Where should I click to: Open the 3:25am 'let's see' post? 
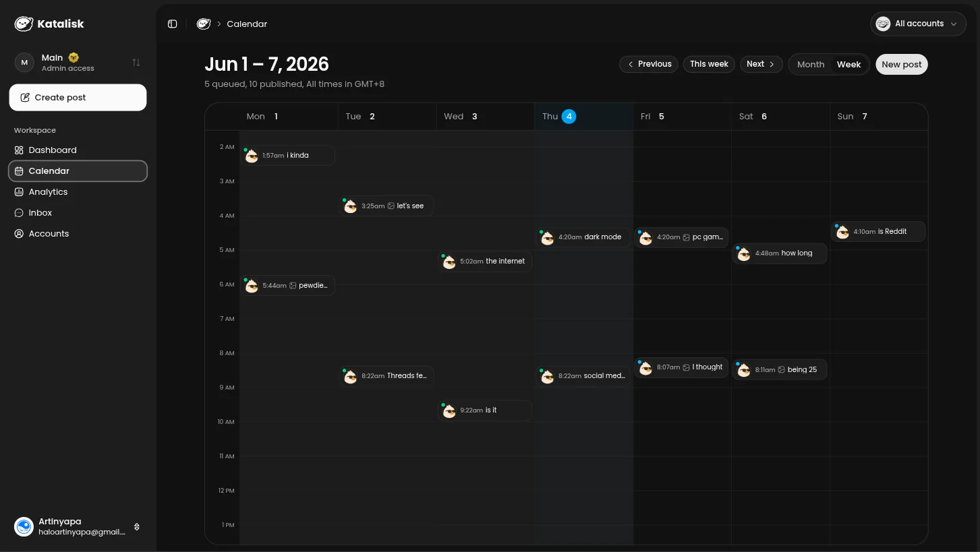386,206
